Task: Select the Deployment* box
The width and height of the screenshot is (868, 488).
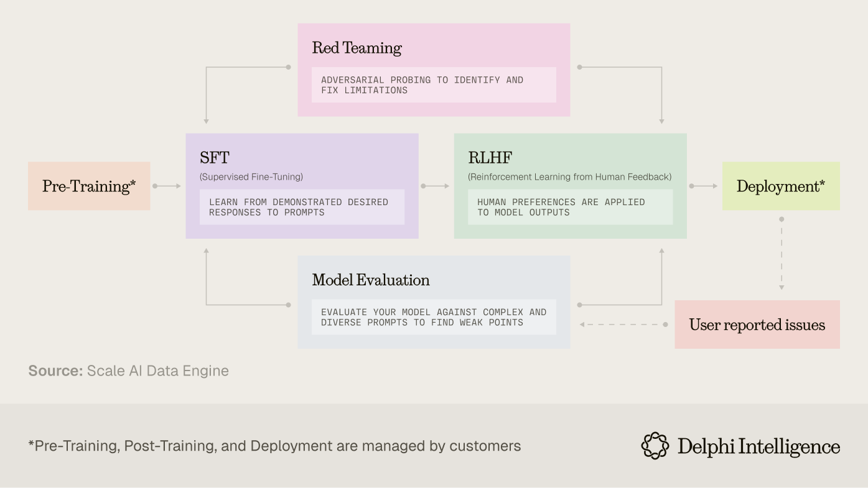Action: (x=781, y=186)
